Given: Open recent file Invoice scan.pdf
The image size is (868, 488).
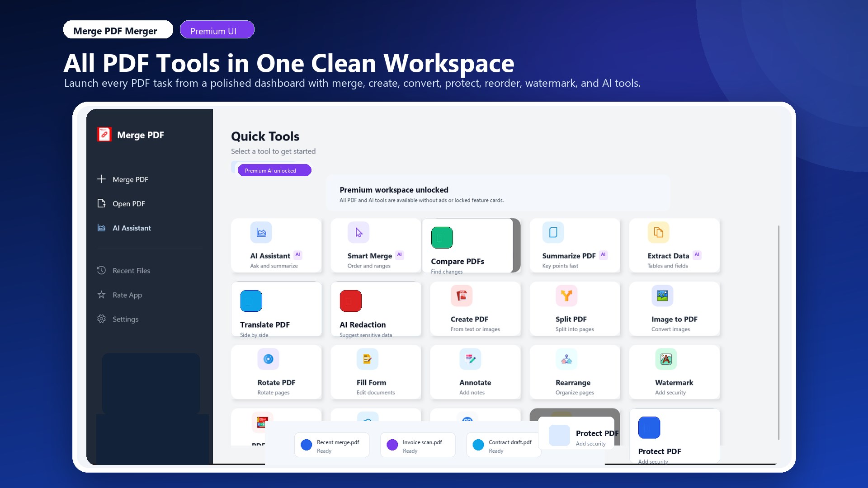Looking at the screenshot, I should [x=418, y=445].
